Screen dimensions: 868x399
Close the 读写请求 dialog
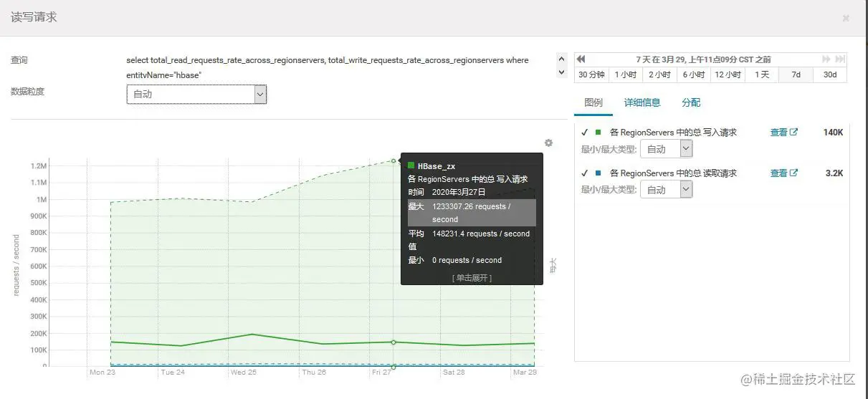[846, 19]
